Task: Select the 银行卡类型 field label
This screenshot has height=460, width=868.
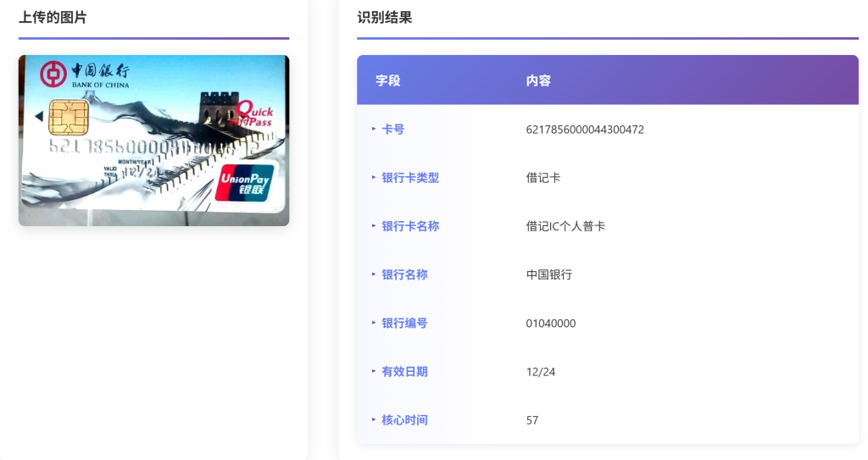Action: click(x=410, y=178)
